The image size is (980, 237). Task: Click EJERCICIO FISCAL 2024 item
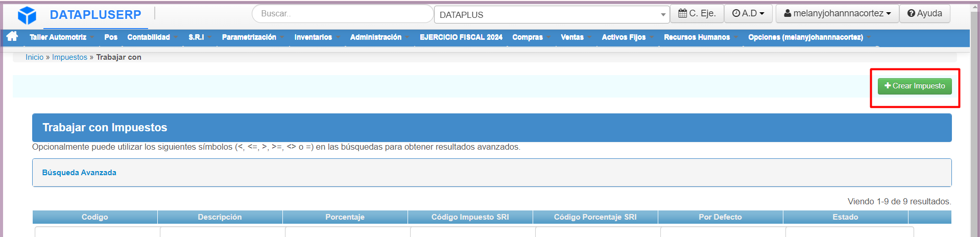point(461,37)
